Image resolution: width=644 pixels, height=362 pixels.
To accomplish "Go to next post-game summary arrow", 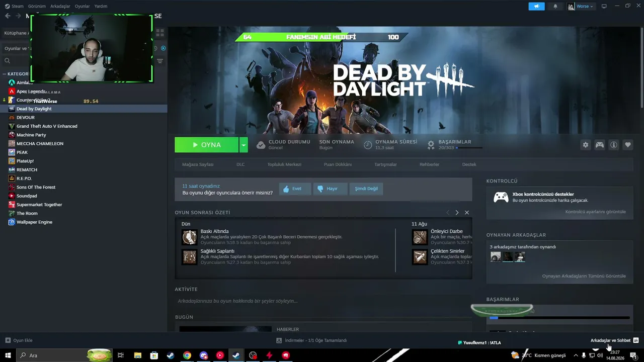I will point(457,213).
